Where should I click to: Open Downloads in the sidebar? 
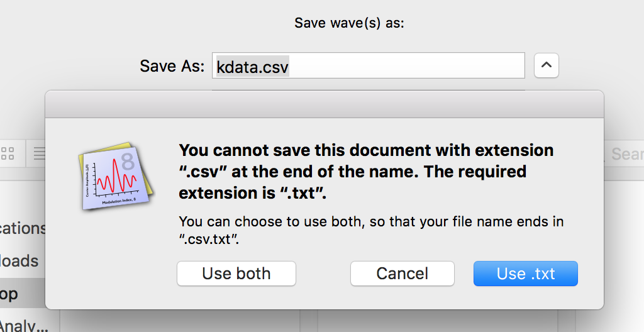19,261
